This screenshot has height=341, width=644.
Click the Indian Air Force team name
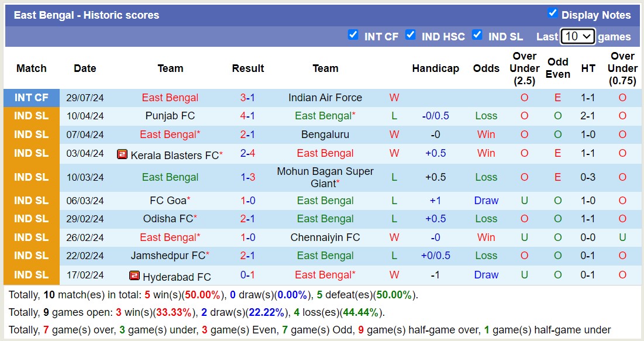[x=325, y=97]
